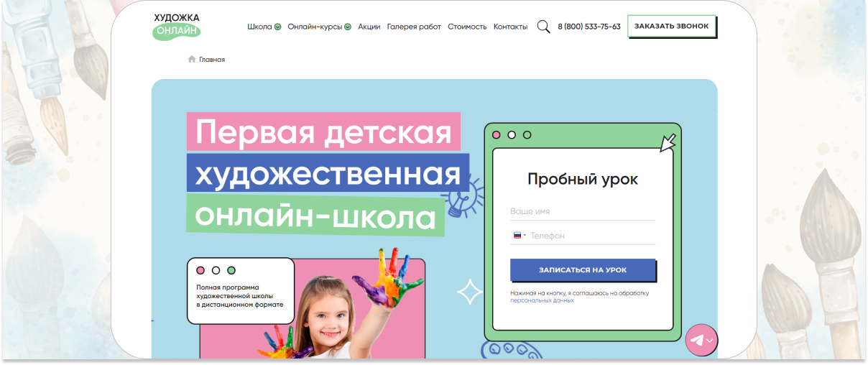Open the Акции menu item

[369, 27]
